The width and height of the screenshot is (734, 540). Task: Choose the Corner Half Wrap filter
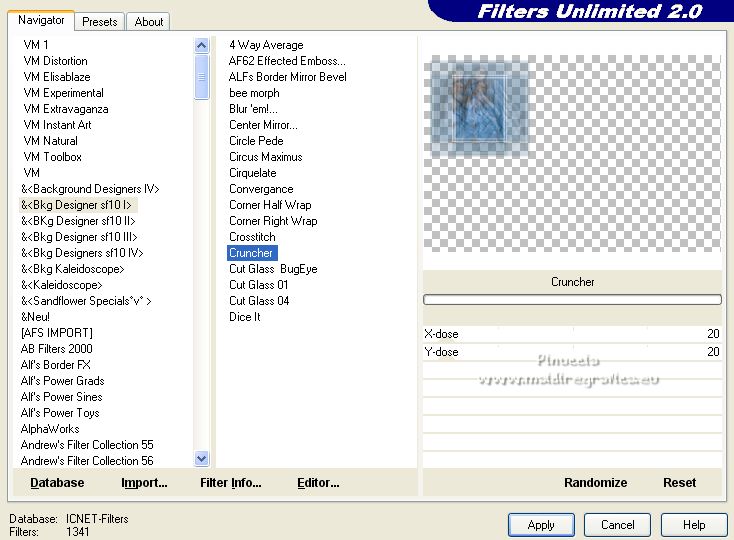(270, 204)
